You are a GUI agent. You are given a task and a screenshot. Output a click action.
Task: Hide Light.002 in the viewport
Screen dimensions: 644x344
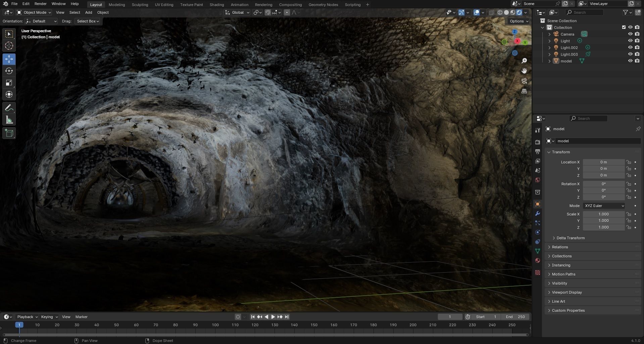(630, 47)
